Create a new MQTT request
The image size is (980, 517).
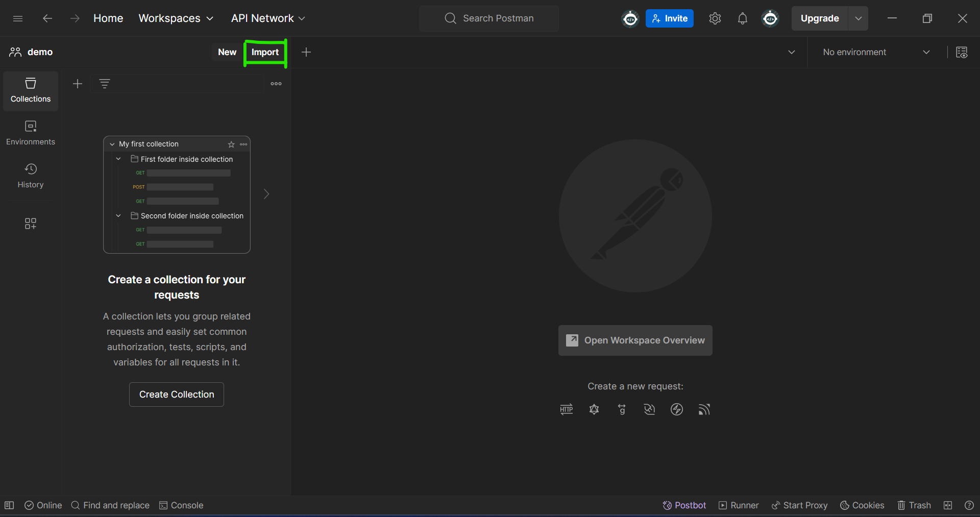tap(704, 409)
